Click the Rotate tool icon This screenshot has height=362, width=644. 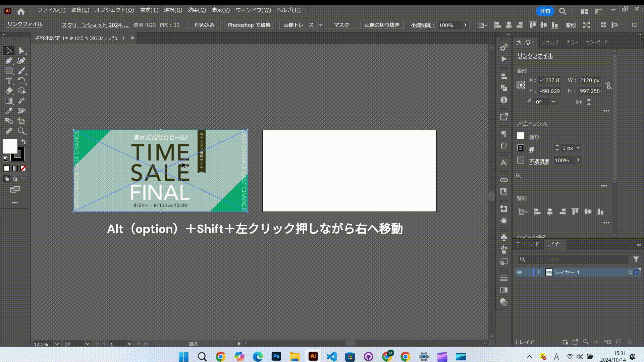[22, 81]
